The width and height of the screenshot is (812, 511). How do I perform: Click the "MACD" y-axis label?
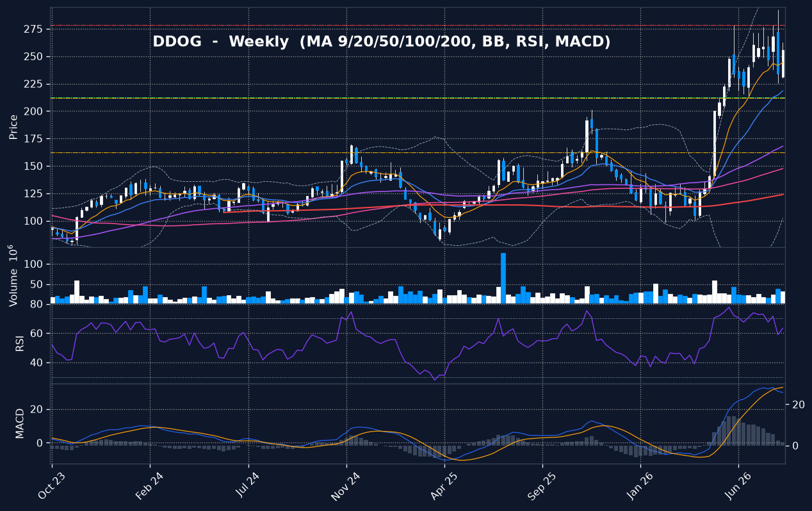point(19,423)
